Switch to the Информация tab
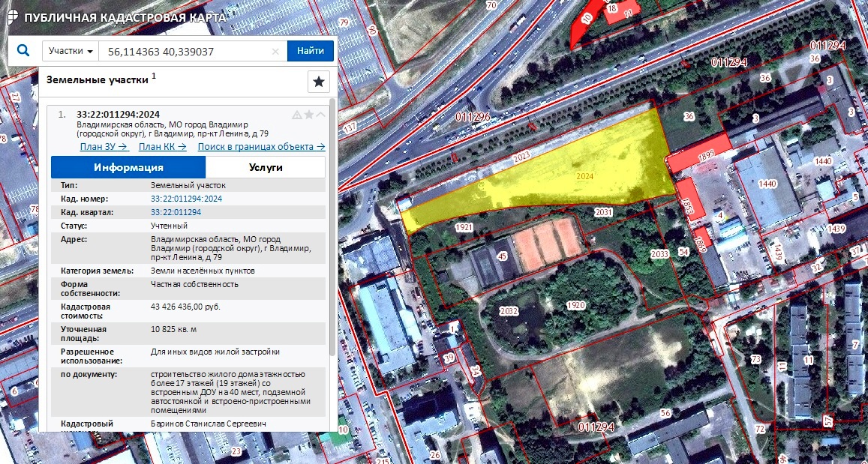The image size is (868, 464). point(128,167)
